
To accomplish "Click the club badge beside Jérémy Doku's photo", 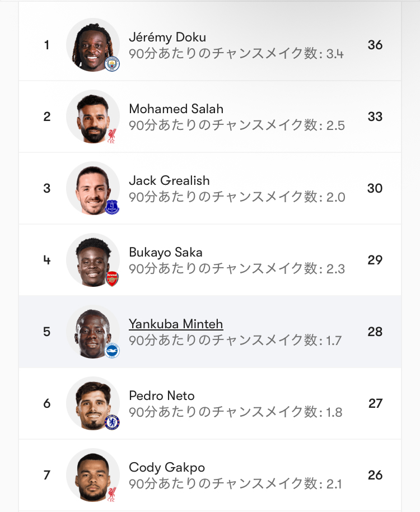I will click(113, 64).
